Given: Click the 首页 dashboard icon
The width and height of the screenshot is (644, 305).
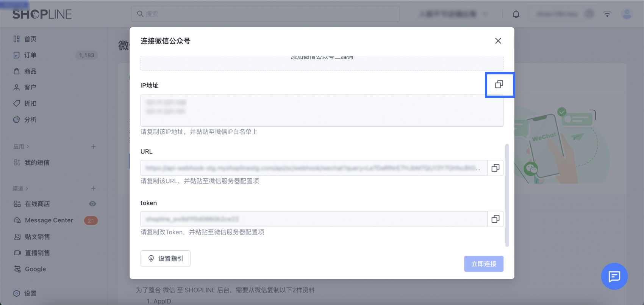Looking at the screenshot, I should pos(17,39).
